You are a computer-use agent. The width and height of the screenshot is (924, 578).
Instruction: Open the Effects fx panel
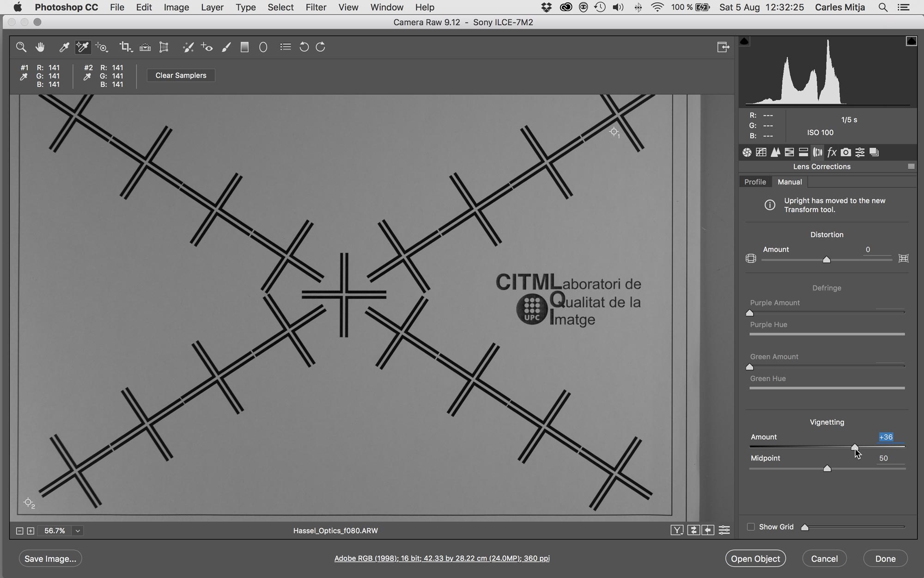pyautogui.click(x=832, y=152)
